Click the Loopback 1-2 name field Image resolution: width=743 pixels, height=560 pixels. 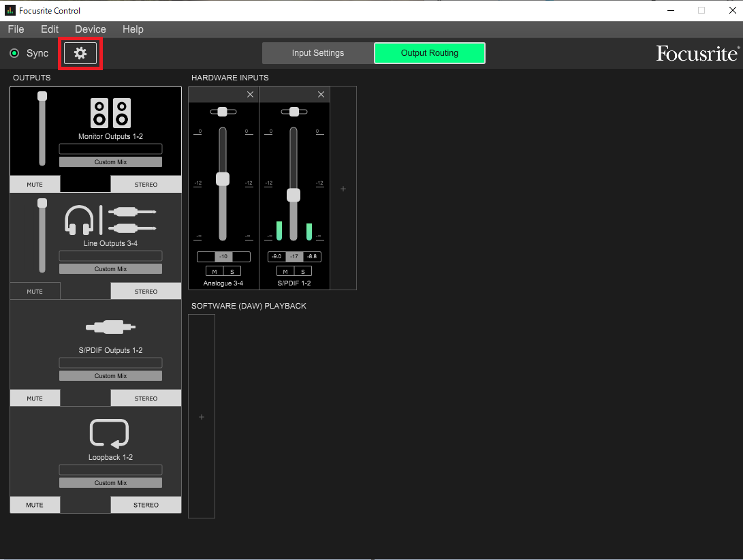(x=110, y=470)
